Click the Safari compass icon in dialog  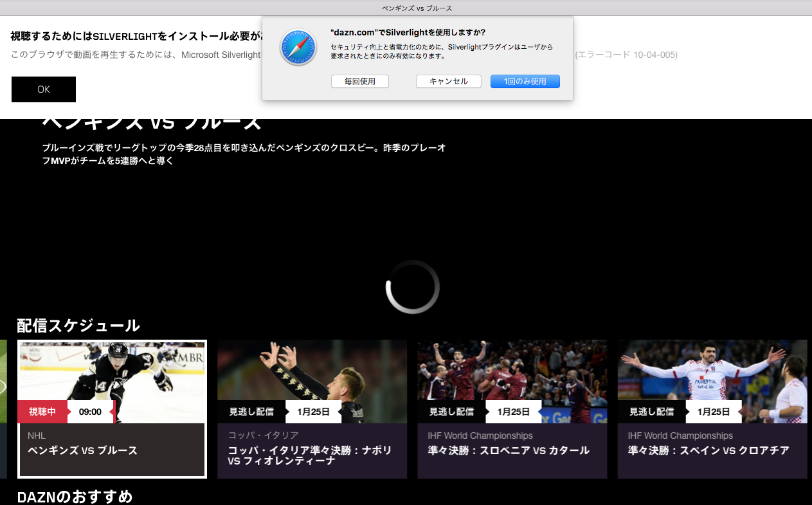[298, 47]
